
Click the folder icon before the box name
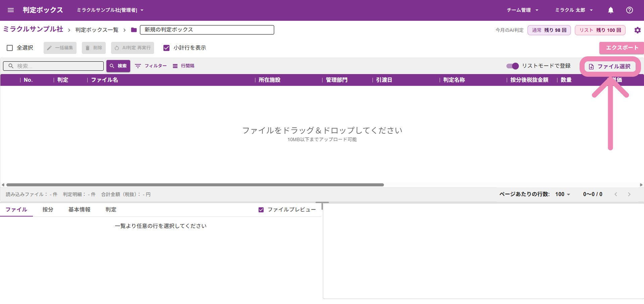(134, 30)
